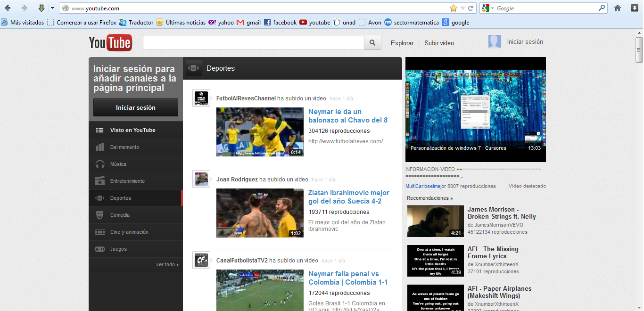This screenshot has height=311, width=644.
Task: Open the address bar history dropdown arrow
Action: pos(462,8)
